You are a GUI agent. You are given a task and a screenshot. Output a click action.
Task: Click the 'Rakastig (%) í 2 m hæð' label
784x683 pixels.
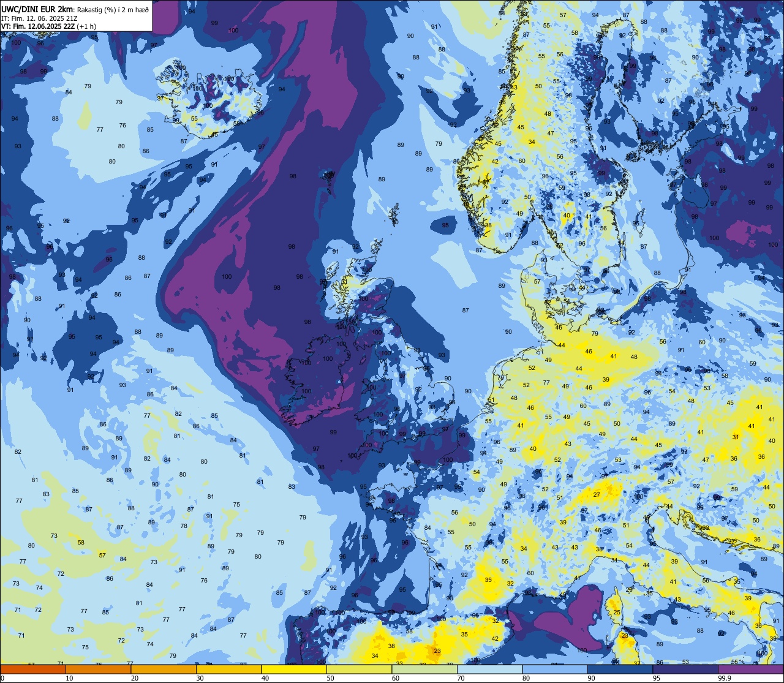tap(113, 10)
